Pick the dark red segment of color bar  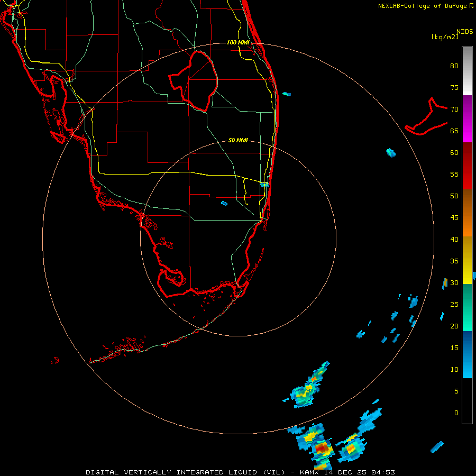click(467, 166)
